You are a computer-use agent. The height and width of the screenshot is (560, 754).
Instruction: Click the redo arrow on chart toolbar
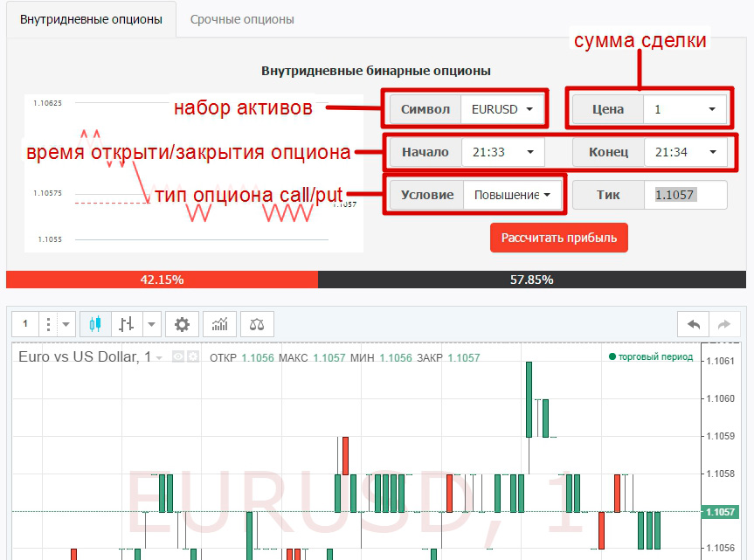[x=723, y=324]
